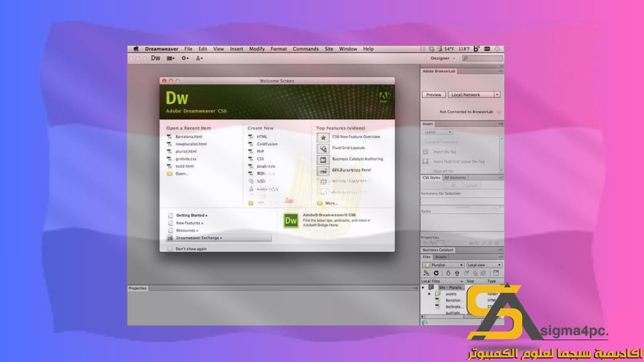Click the Put files up-arrow icon
644x362 pixels.
tap(457, 273)
